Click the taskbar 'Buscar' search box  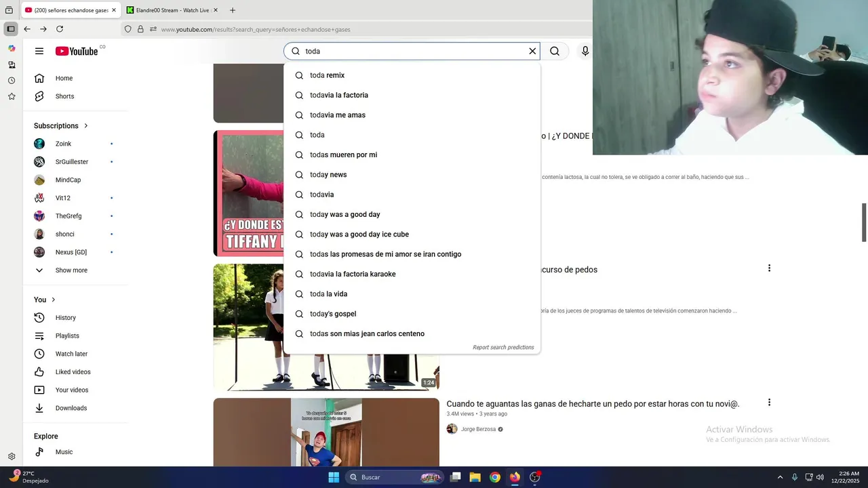tap(395, 477)
